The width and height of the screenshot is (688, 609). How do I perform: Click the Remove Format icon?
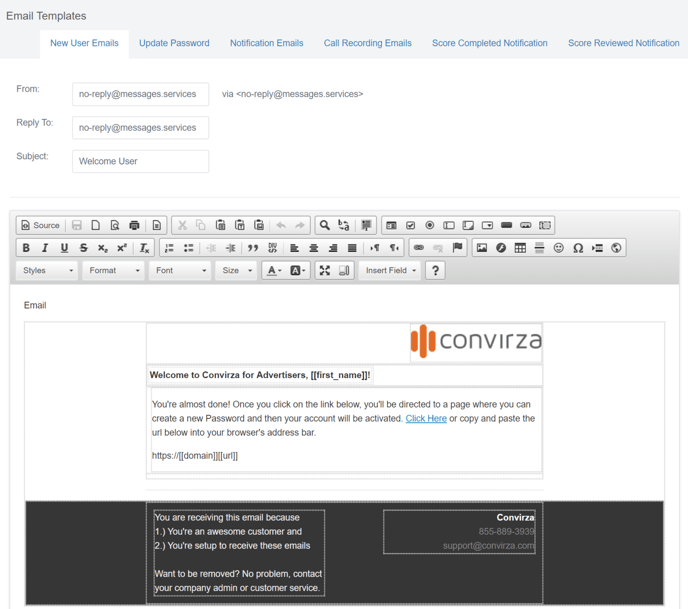click(144, 248)
